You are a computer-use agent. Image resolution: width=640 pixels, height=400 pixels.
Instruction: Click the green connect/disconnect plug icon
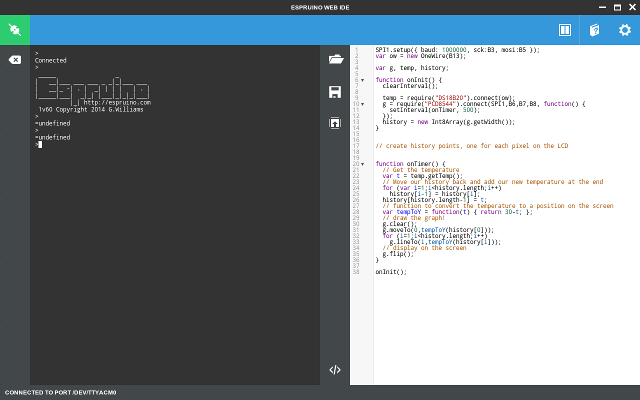tap(15, 30)
